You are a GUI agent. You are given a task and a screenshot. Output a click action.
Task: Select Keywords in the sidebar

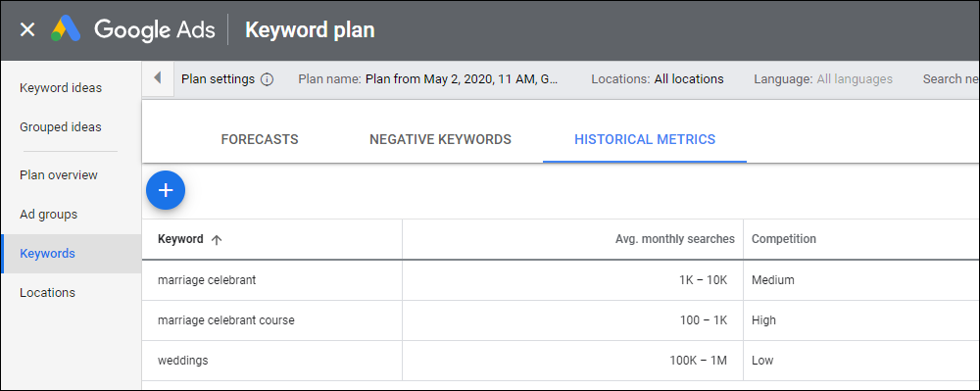click(x=47, y=254)
